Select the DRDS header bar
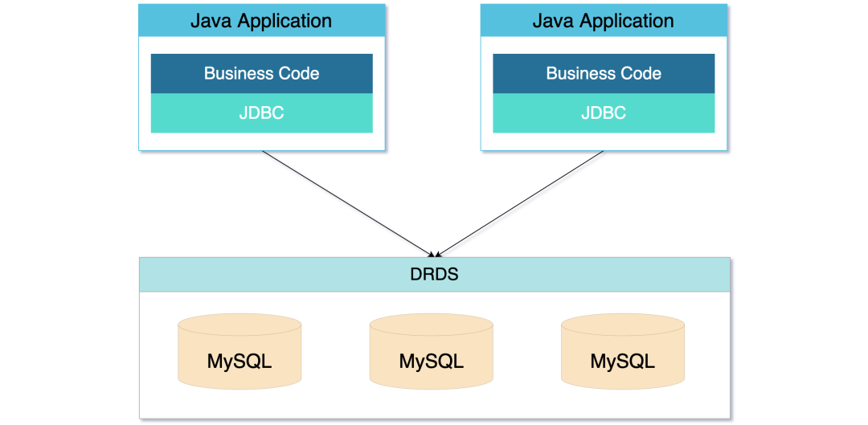Image resolution: width=868 pixels, height=425 pixels. coord(435,275)
